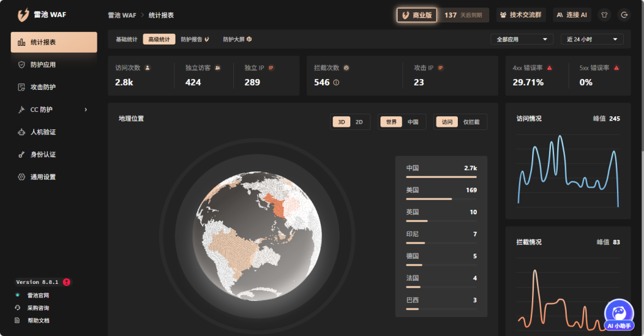
Task: Select the 世界 region toggle
Action: [x=391, y=122]
